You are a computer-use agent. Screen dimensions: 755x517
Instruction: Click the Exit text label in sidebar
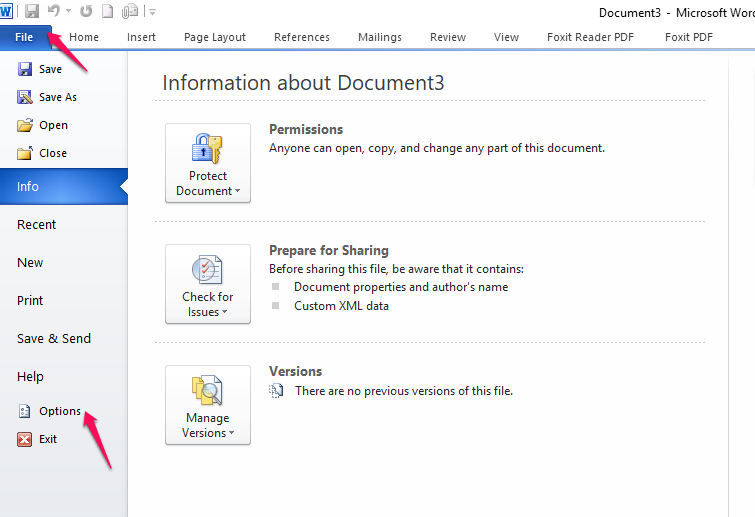(x=48, y=439)
